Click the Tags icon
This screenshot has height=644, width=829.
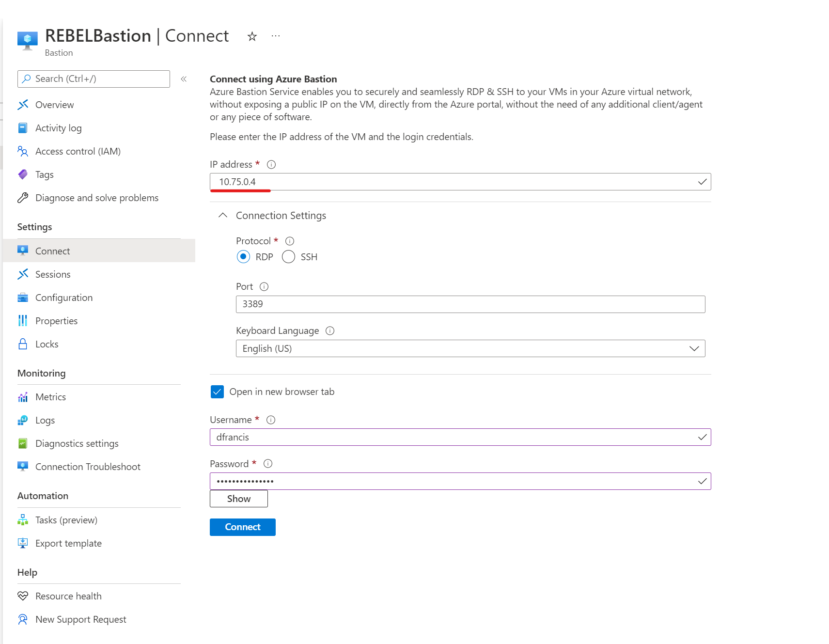23,174
